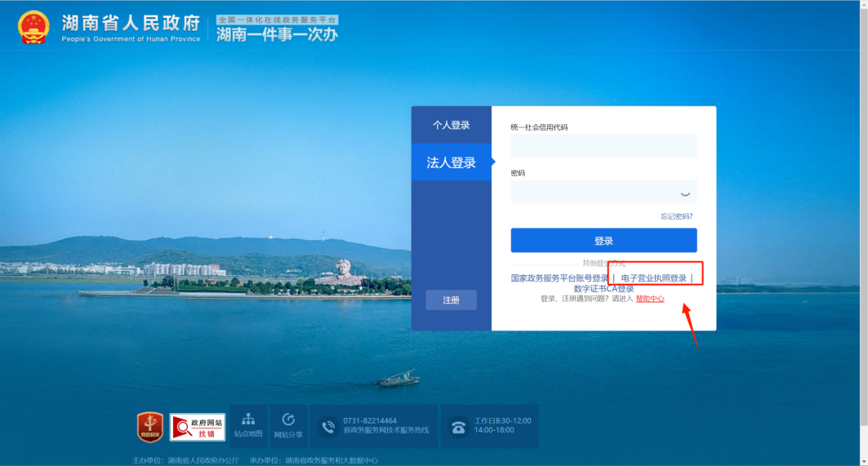Viewport: 868px width, 466px height.
Task: Open the red 帮助中心 link
Action: coord(650,299)
